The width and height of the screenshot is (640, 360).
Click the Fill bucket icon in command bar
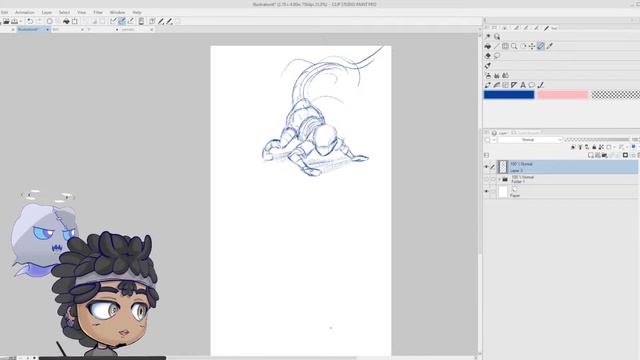(66, 21)
